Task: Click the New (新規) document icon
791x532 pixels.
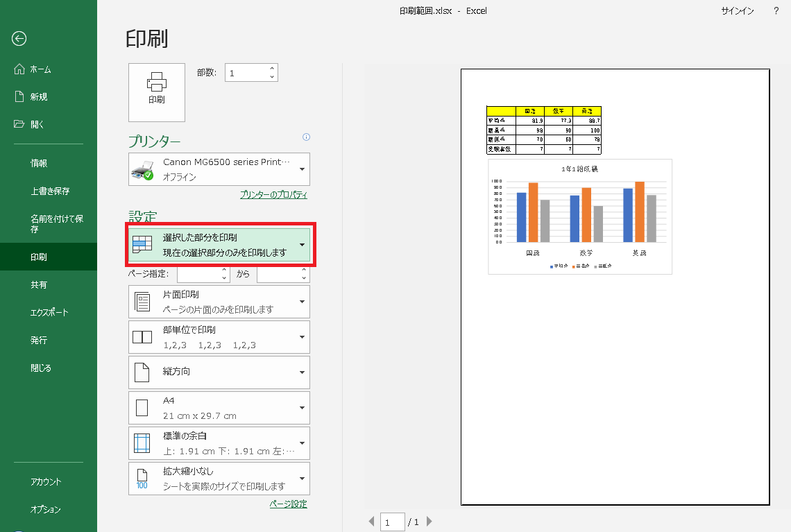Action: click(x=19, y=96)
